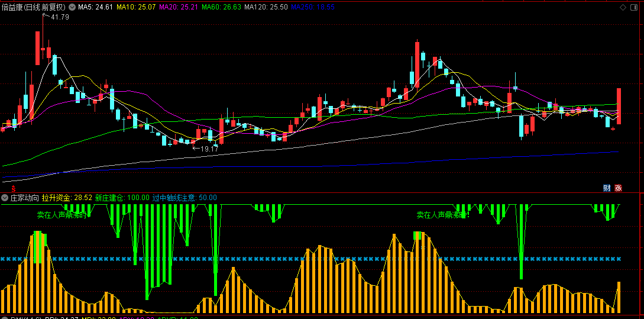
Task: Click the blue 财 finance badge
Action: point(607,188)
